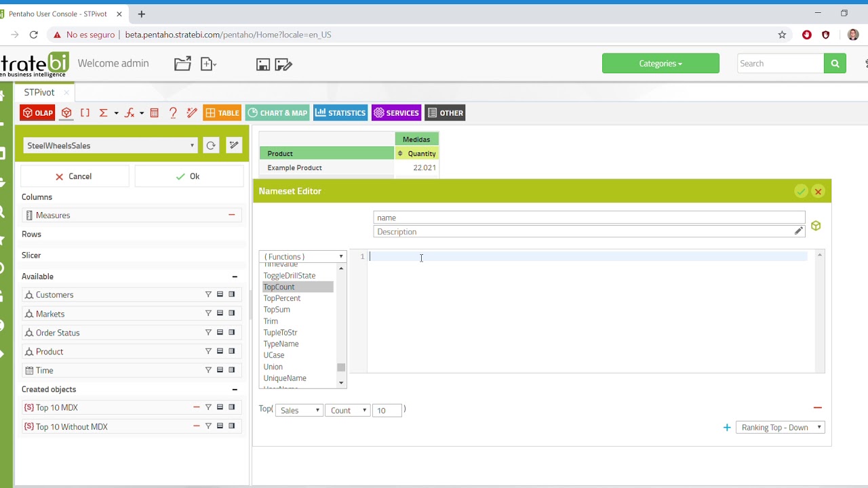
Task: Open the Sales dropdown in Top row
Action: [x=298, y=410]
